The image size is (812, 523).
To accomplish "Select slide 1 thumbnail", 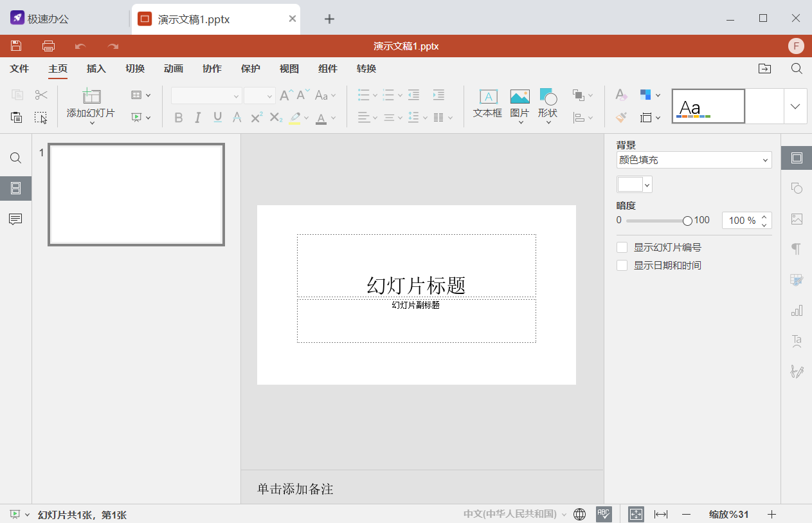I will click(136, 194).
